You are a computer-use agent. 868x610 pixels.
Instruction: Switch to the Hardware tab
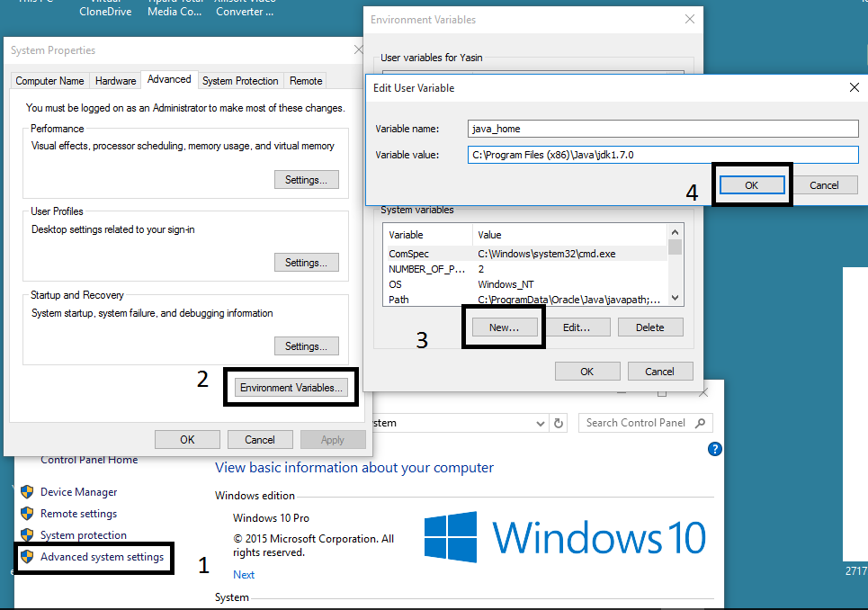pyautogui.click(x=115, y=81)
